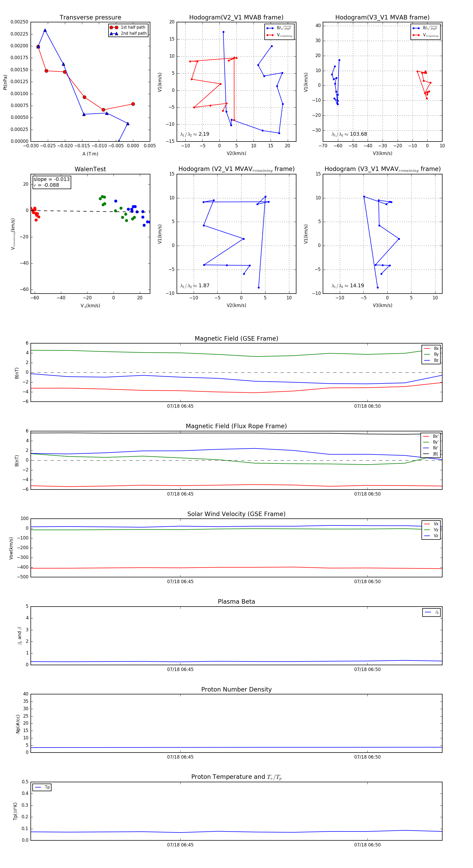
Task: Click 'Np(#/cc)' y-axis label
Action: pyautogui.click(x=18, y=723)
